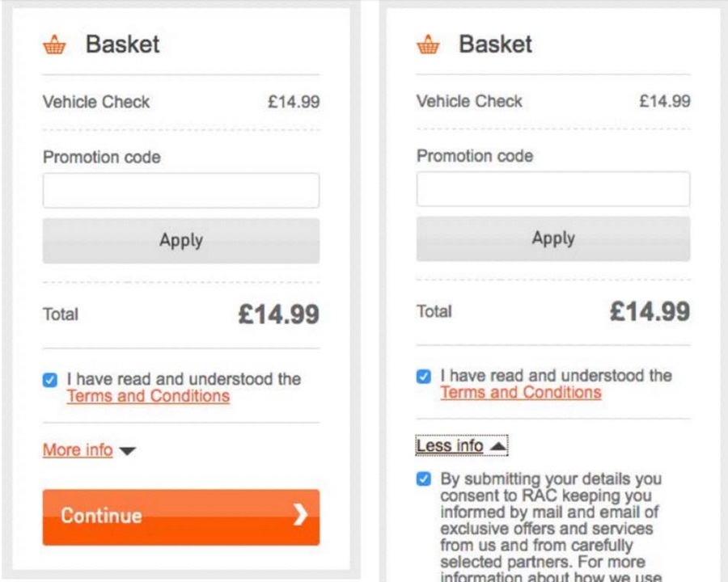Untick Terms checkbox in right basket
This screenshot has width=728, height=582.
pyautogui.click(x=423, y=376)
